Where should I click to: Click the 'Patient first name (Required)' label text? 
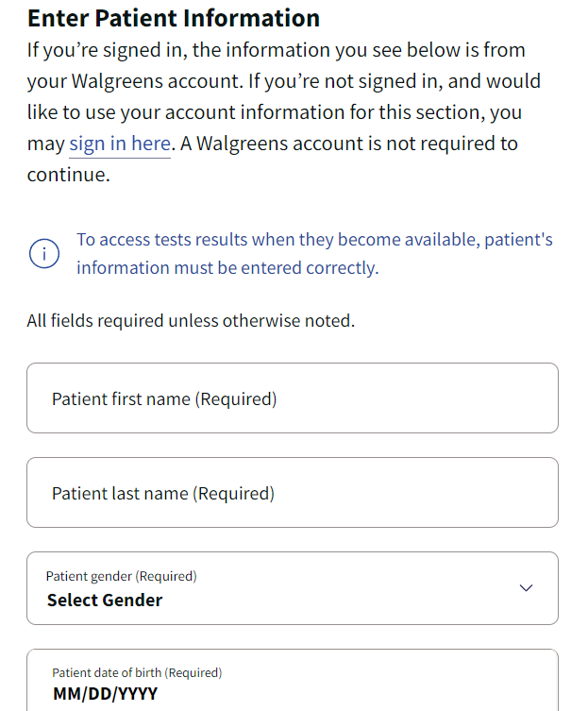(x=164, y=399)
